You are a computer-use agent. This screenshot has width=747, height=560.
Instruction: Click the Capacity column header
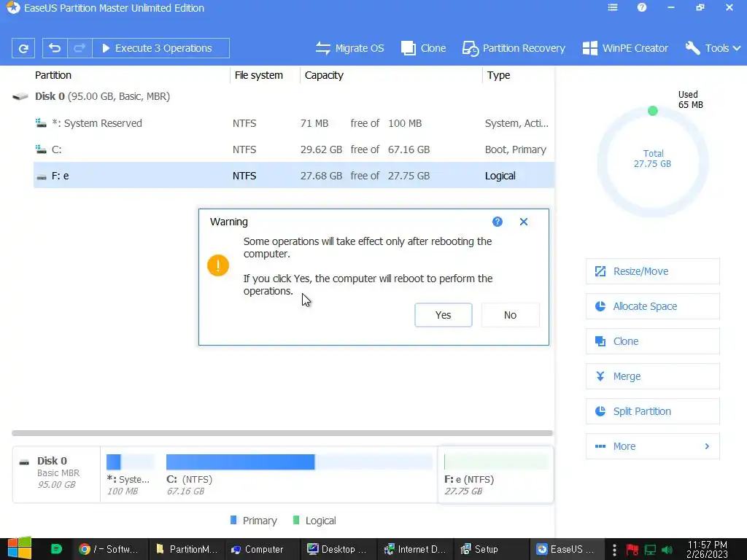pyautogui.click(x=324, y=75)
